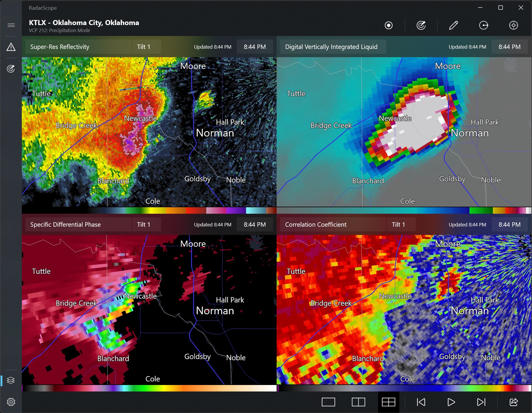Open the layers panel in the sidebar
532x413 pixels.
tap(11, 380)
